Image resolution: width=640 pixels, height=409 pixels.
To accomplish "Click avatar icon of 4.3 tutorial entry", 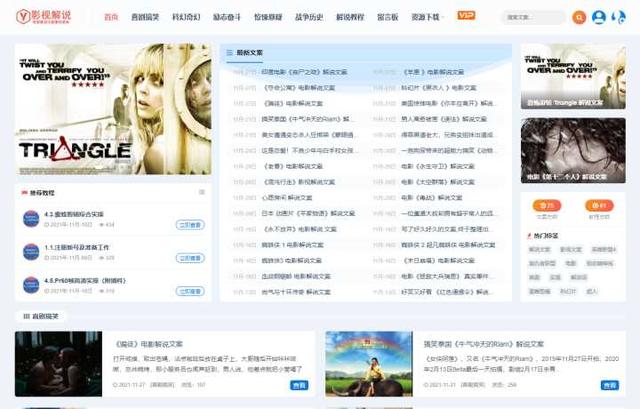I will pyautogui.click(x=31, y=219).
